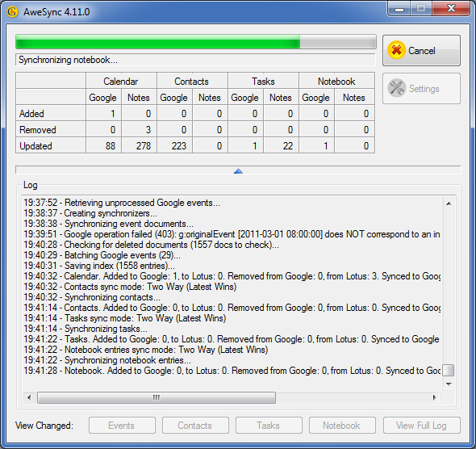
Task: Click the Updated Calendar Google value 88
Action: point(111,146)
